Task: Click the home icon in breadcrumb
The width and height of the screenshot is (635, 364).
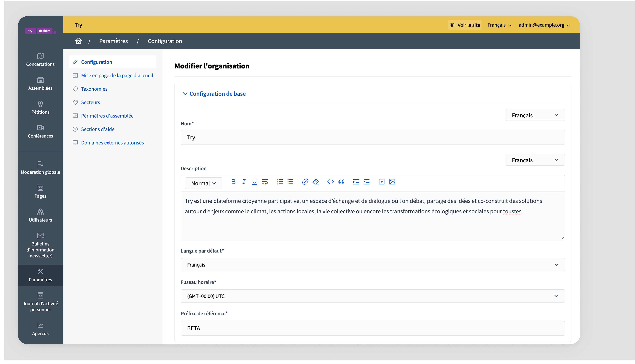Action: [79, 41]
